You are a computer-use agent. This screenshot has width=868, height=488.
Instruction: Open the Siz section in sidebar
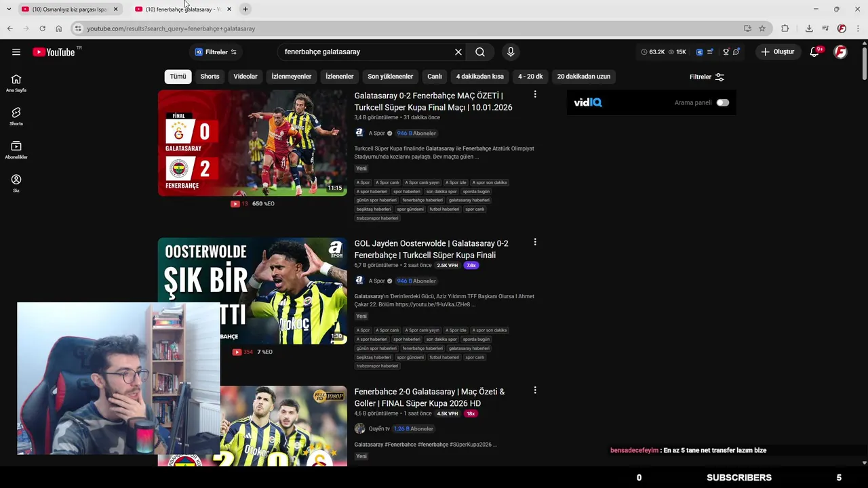pyautogui.click(x=16, y=183)
